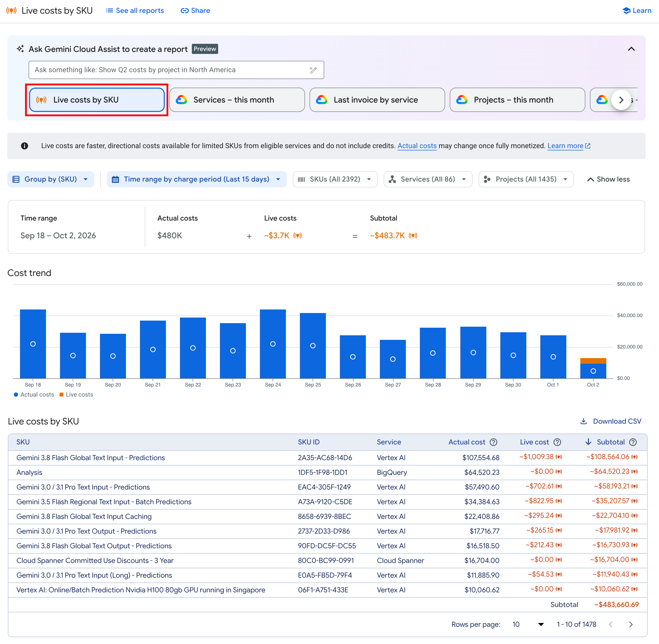Click SKU ID EAC4-305F-1249

(x=324, y=487)
